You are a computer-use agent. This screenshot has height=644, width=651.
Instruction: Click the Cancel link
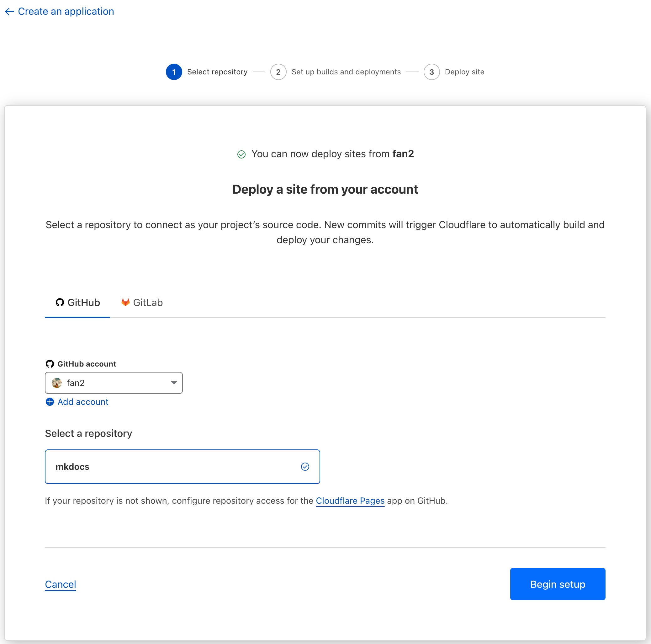click(x=60, y=584)
